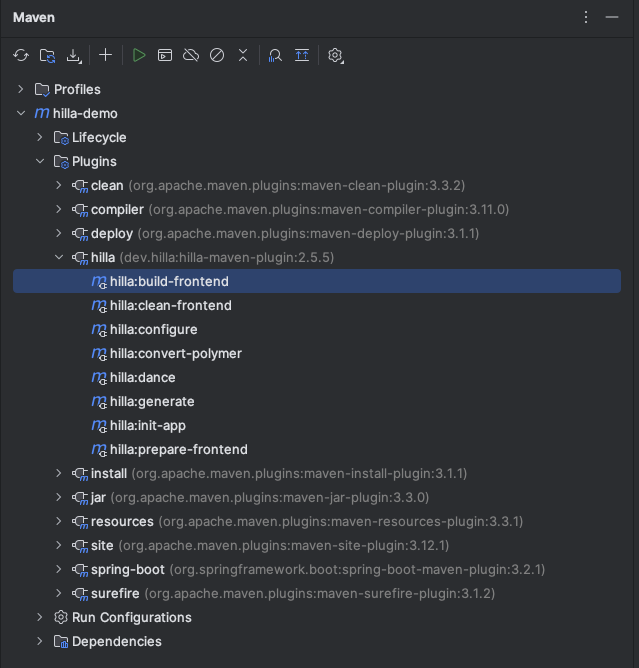Select the hilla:init-app goal
This screenshot has height=668, width=639.
[317, 425]
